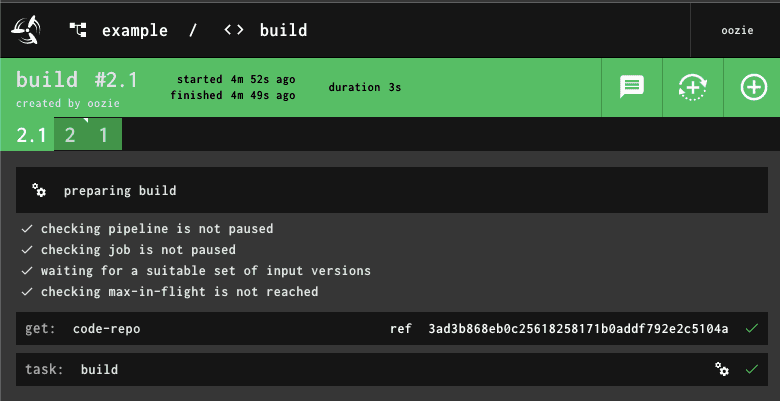Click the gears icon beside preparing build

39,190
